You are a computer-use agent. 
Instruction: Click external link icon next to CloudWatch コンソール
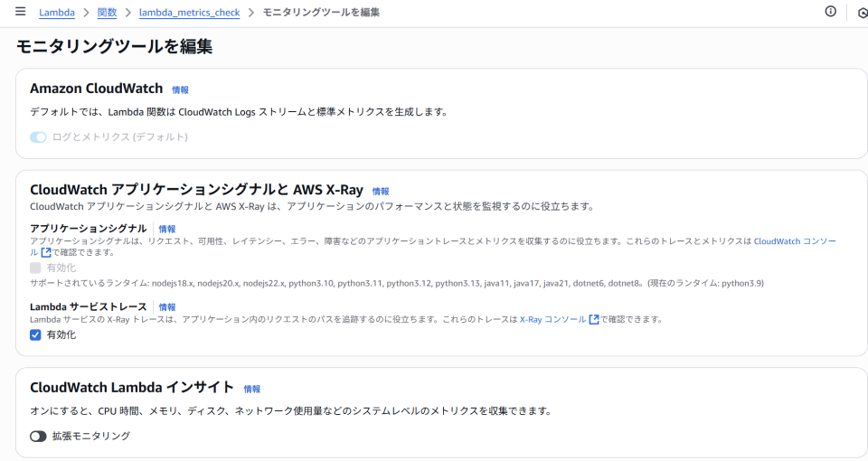click(x=46, y=252)
